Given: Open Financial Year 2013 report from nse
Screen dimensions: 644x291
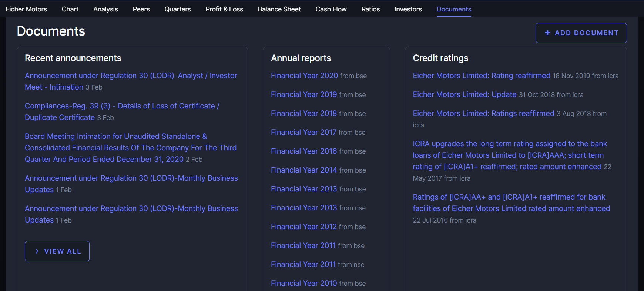Looking at the screenshot, I should tap(304, 208).
